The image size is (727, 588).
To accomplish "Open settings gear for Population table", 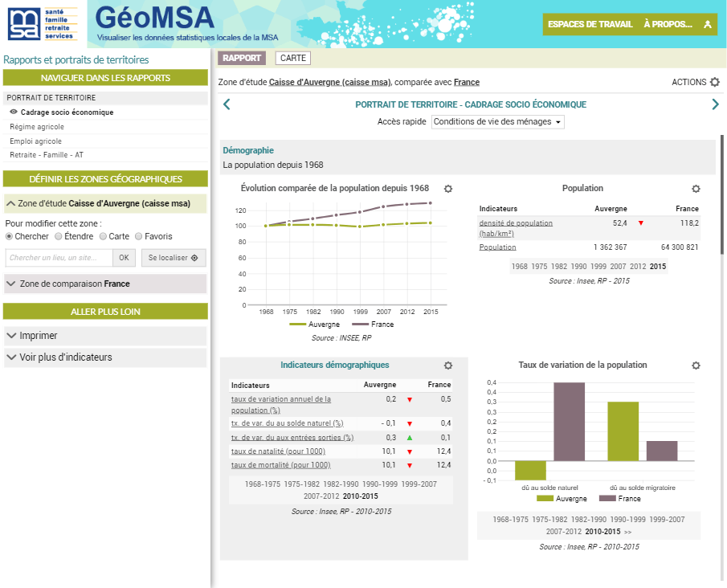I will click(x=696, y=189).
